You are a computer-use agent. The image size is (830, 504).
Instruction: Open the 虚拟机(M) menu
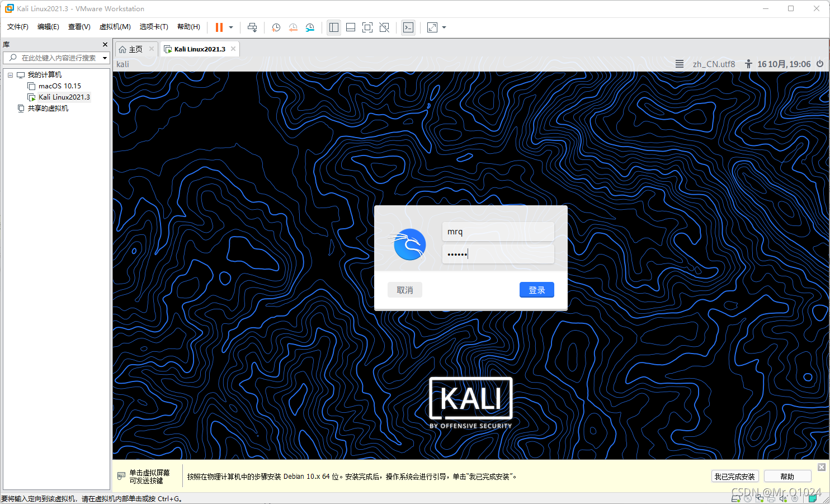click(x=115, y=27)
